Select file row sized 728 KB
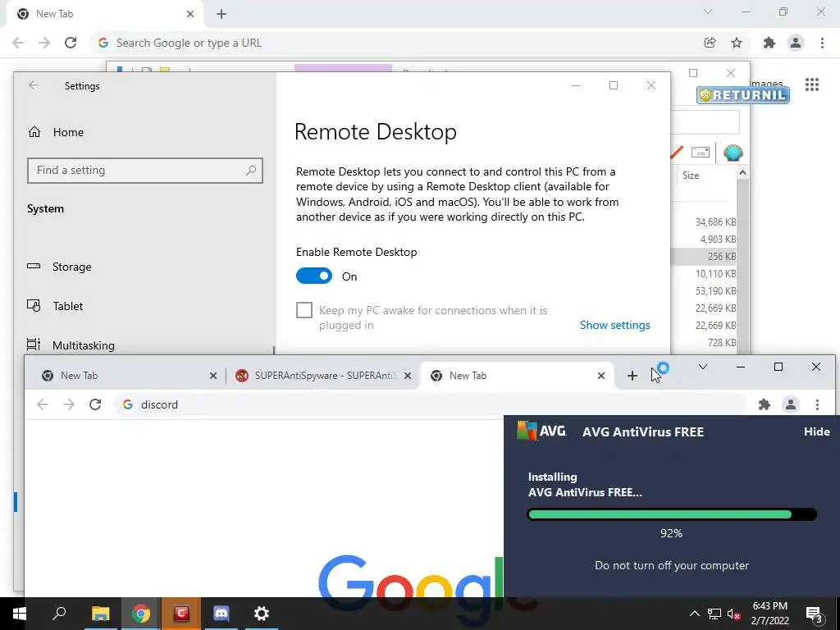Image resolution: width=840 pixels, height=630 pixels. [x=721, y=342]
